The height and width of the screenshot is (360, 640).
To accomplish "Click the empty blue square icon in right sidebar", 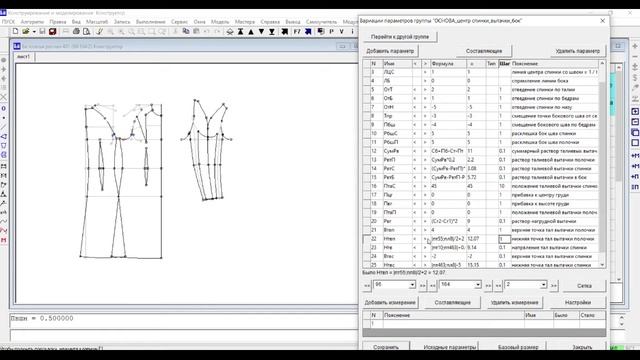I will click(x=635, y=143).
